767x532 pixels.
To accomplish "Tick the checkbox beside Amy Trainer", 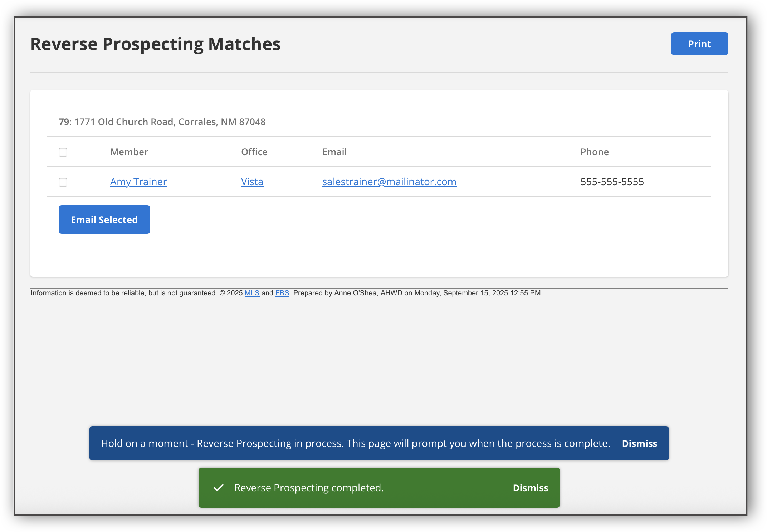I will pyautogui.click(x=63, y=182).
